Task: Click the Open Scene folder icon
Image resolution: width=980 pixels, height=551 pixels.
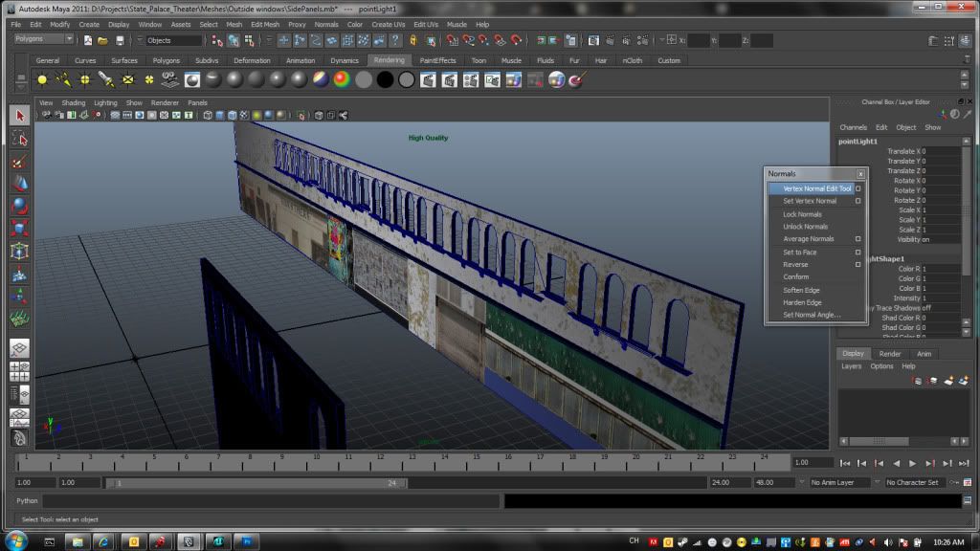Action: 102,41
